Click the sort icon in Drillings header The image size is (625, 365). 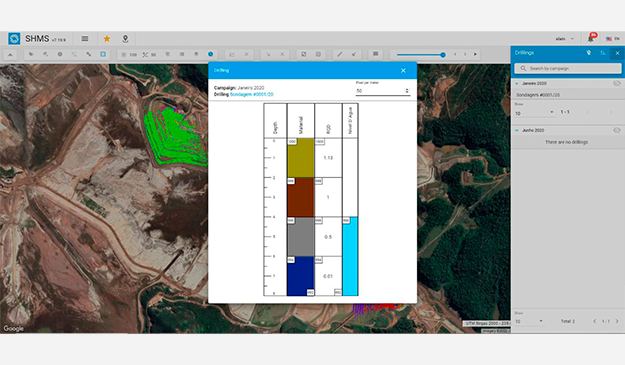(603, 53)
